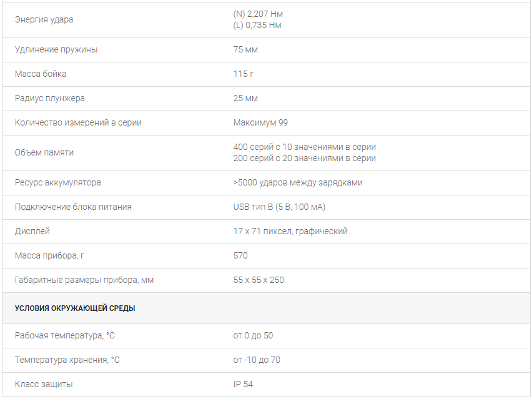This screenshot has width=532, height=399.
Task: Select '>5000 ударов между зарядками' value
Action: (x=298, y=182)
